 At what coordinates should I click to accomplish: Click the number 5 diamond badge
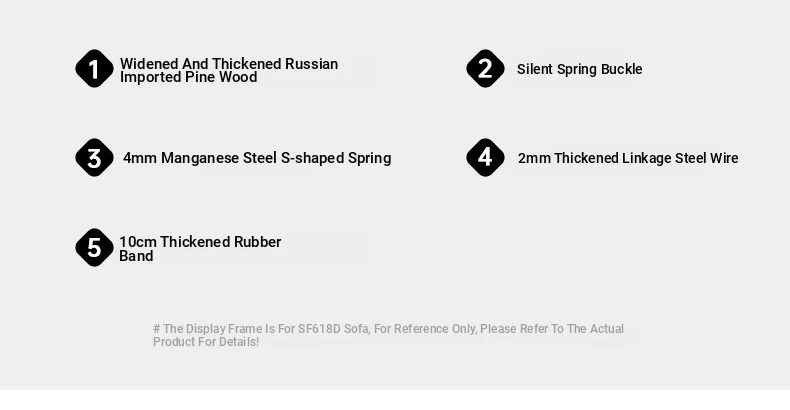point(95,247)
